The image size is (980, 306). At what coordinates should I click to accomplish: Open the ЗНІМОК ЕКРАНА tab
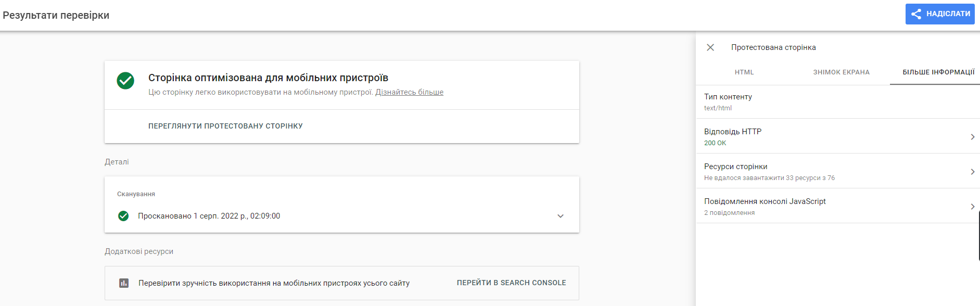tap(841, 72)
